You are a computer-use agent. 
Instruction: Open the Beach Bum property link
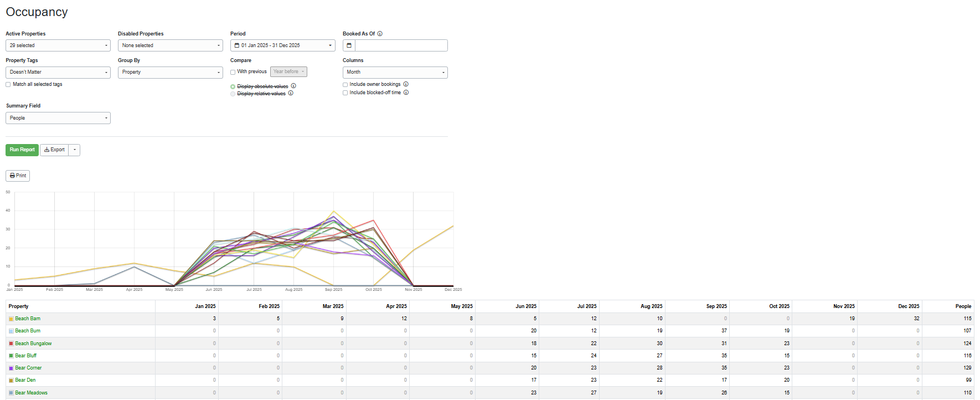point(28,331)
